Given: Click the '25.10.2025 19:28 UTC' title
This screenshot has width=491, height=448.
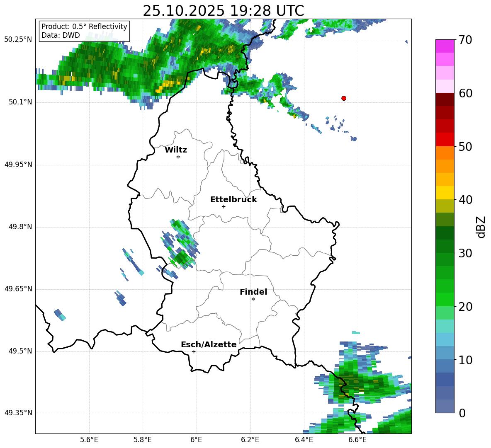Looking at the screenshot, I should (224, 11).
